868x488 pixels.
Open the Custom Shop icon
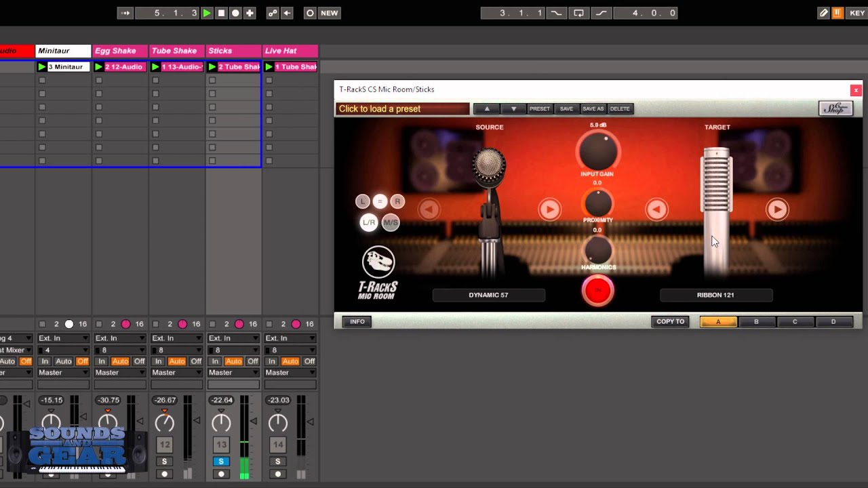point(835,108)
